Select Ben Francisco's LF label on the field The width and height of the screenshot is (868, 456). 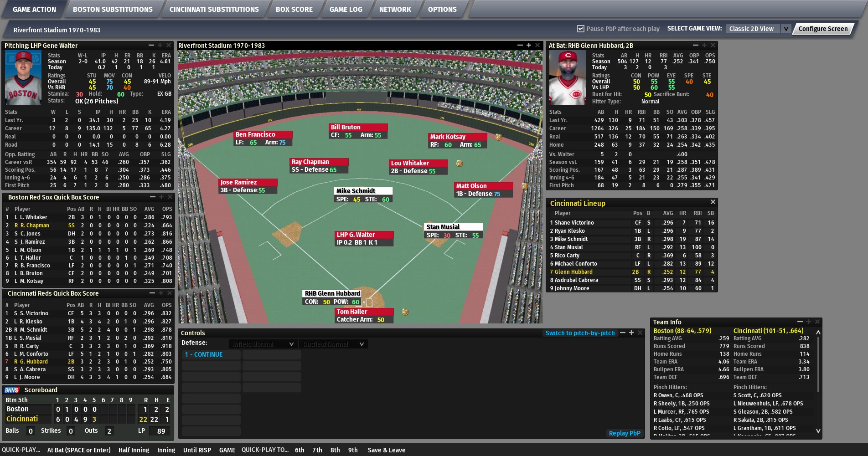point(263,138)
